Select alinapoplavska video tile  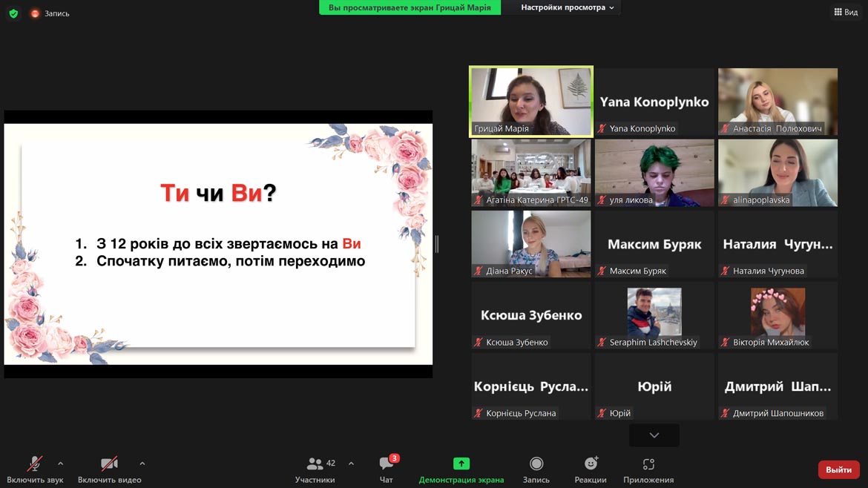pyautogui.click(x=777, y=173)
